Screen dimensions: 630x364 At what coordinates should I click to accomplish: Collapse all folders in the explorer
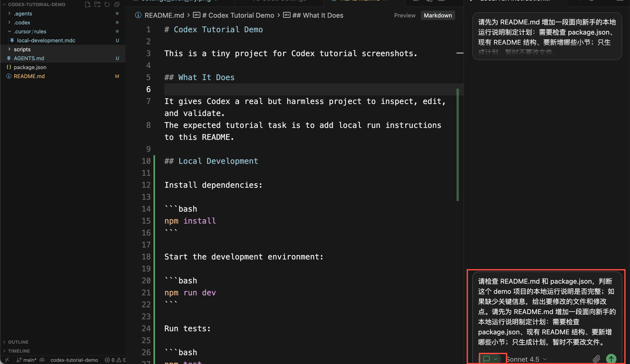[117, 4]
